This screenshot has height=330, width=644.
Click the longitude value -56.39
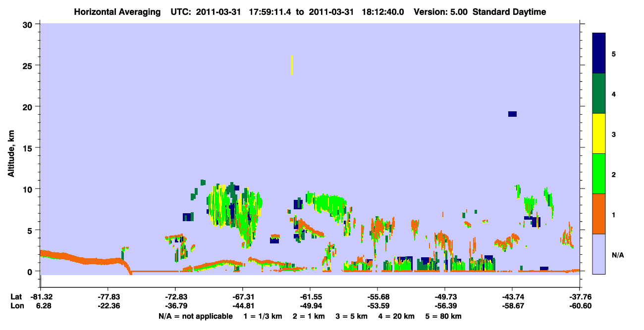click(x=445, y=306)
